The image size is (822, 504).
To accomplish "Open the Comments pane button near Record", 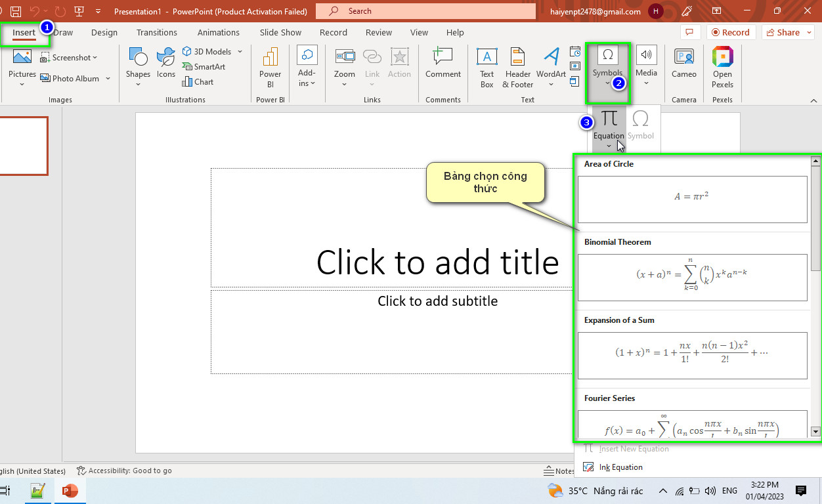I will click(689, 32).
